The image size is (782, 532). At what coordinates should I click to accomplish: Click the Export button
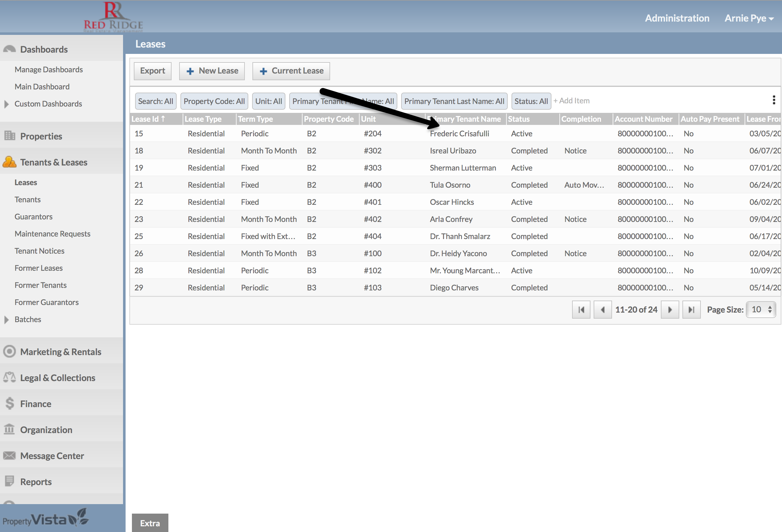click(x=153, y=71)
